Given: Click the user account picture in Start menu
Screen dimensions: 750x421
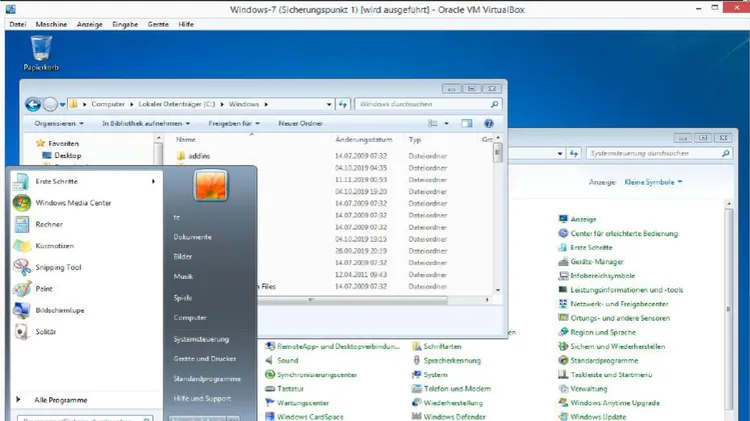Looking at the screenshot, I should 210,185.
